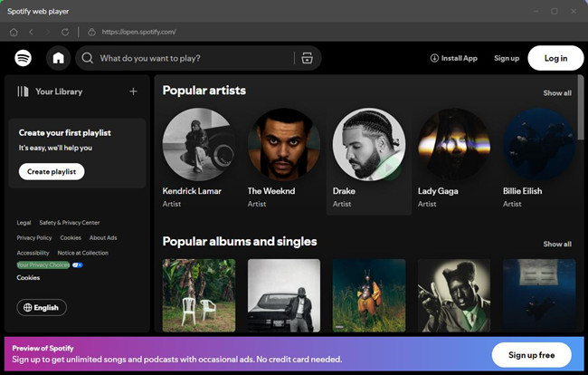Click the Create playlist button
588x375 pixels.
click(52, 171)
